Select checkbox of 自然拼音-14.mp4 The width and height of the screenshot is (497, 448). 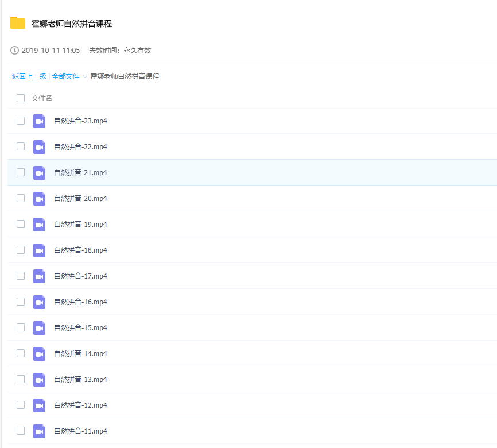21,353
